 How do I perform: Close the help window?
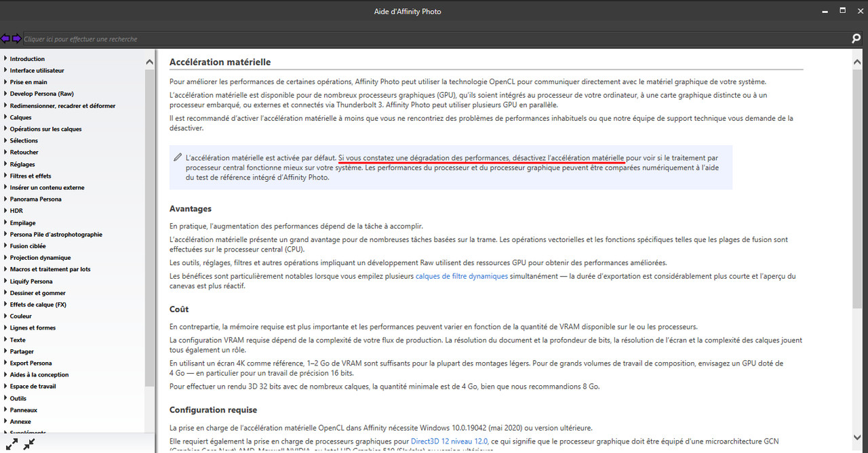[859, 10]
